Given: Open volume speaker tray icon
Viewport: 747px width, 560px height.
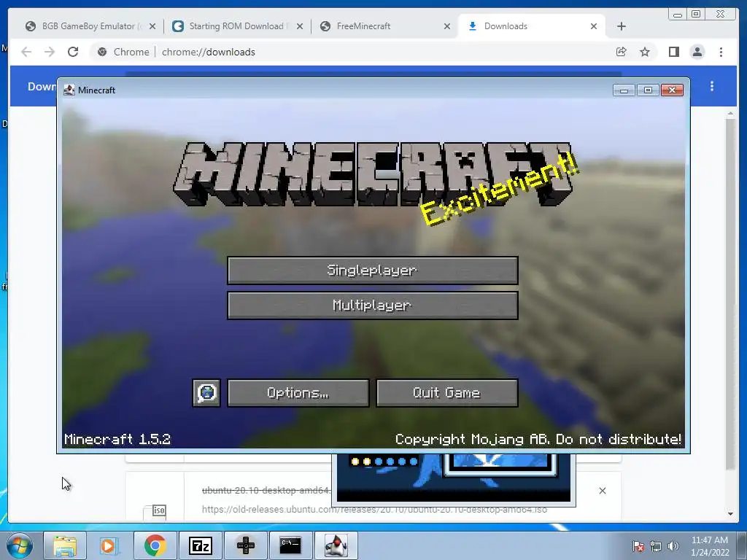Looking at the screenshot, I should pyautogui.click(x=673, y=547).
